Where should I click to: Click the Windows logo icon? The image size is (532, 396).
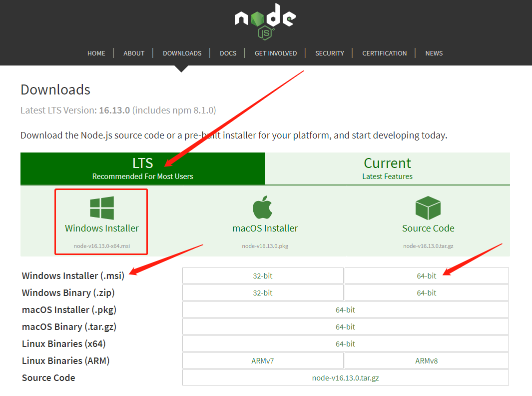click(102, 208)
